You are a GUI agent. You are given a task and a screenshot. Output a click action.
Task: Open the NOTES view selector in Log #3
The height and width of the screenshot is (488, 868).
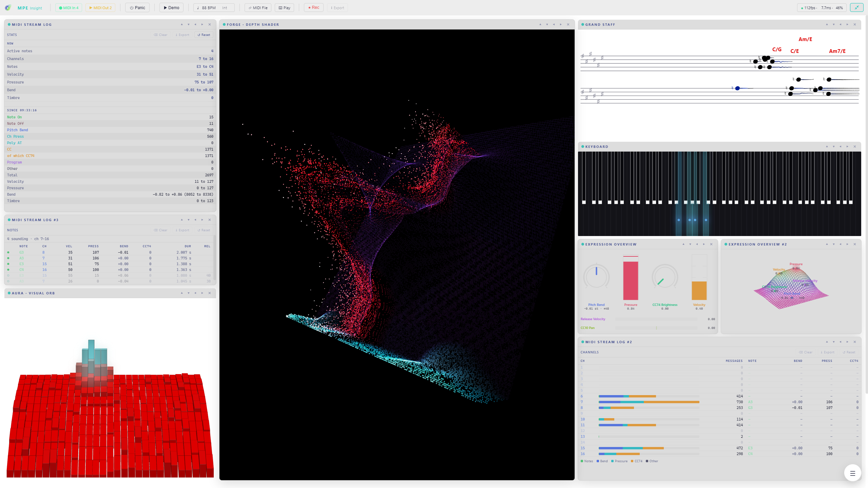(13, 230)
